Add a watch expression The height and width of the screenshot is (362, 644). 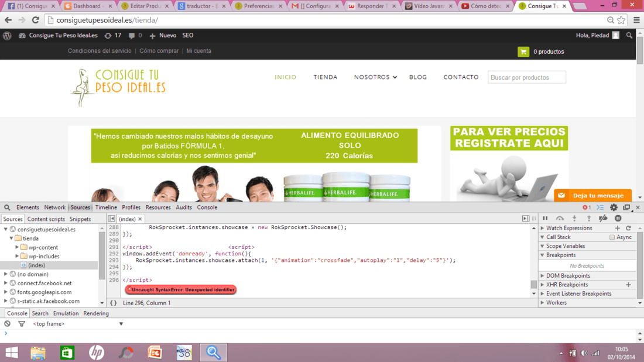click(617, 228)
